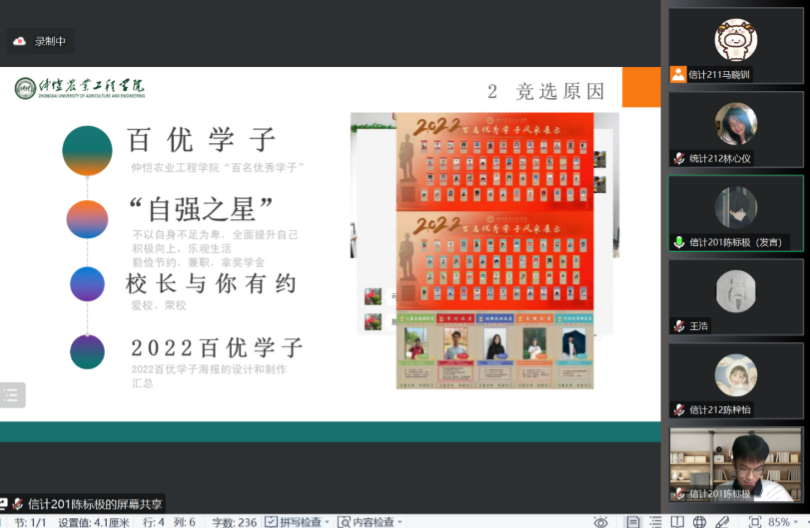Click the 百优学子 poster image on slide
Viewport: 810px width, 529px height.
pyautogui.click(x=495, y=250)
